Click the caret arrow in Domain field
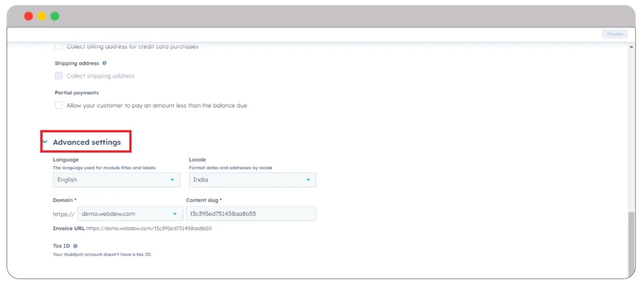 coord(174,214)
